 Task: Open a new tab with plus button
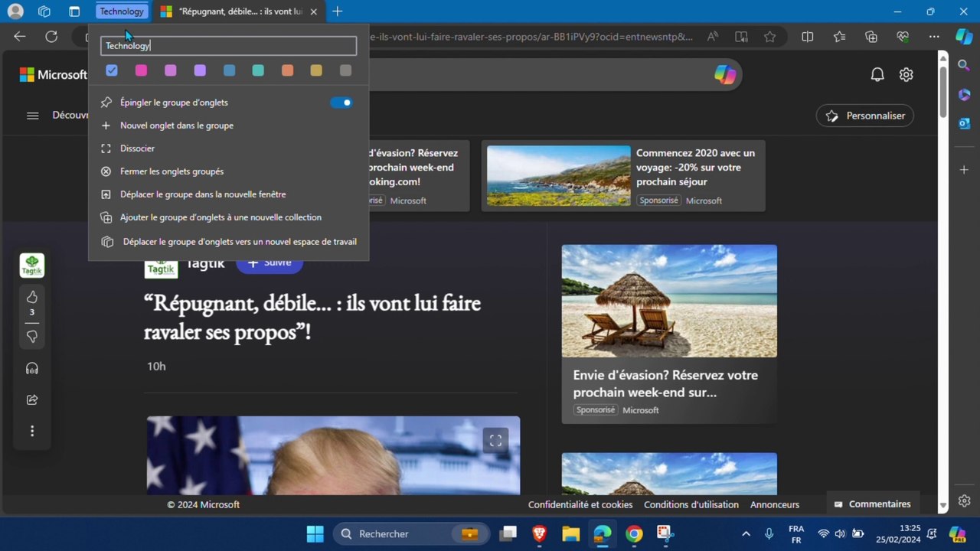[338, 11]
